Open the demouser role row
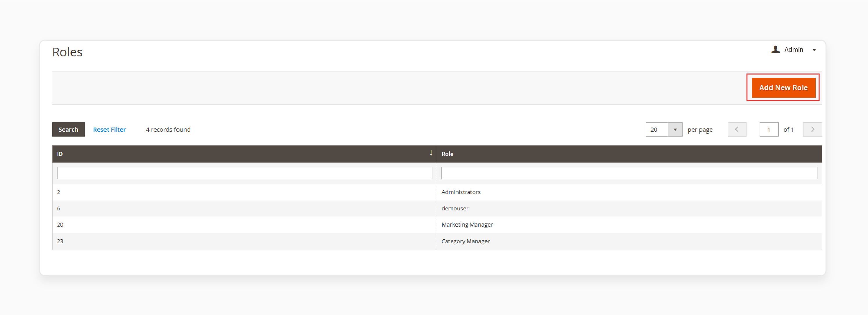 [437, 209]
